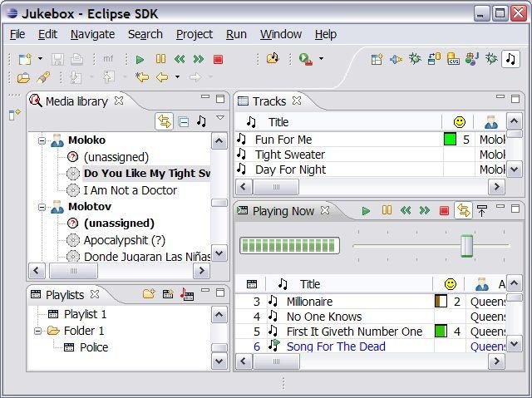This screenshot has width=532, height=398.
Task: Click Collapse All icon in Media library
Action: click(x=184, y=121)
